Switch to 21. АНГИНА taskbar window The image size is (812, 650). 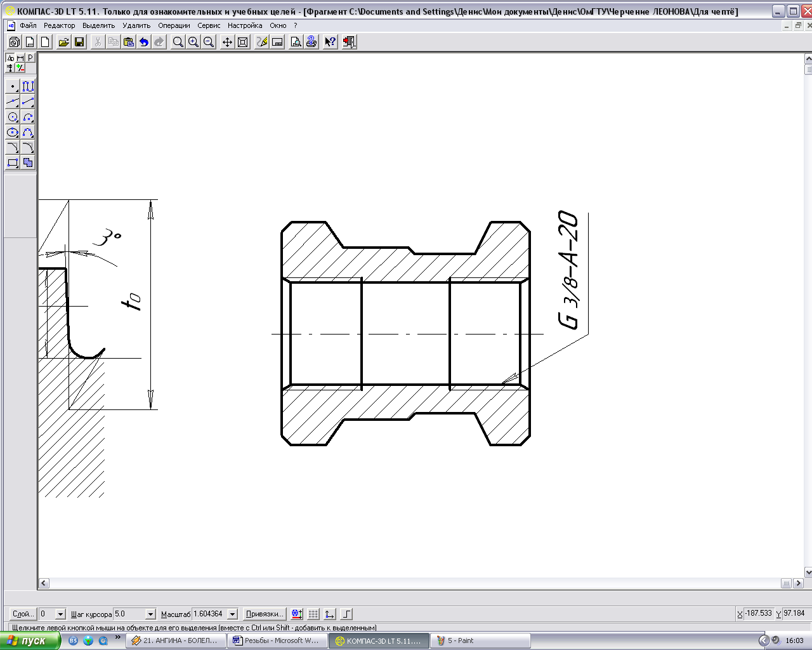coord(176,640)
